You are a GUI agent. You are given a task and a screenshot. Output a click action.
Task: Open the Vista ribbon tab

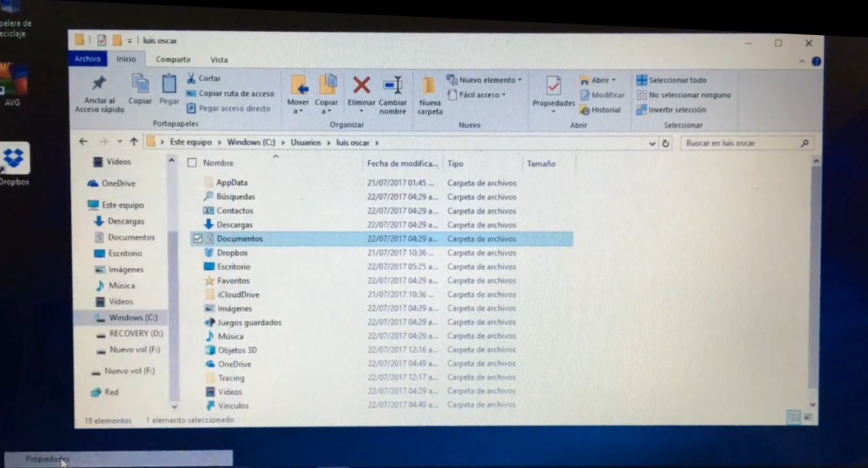[x=219, y=59]
